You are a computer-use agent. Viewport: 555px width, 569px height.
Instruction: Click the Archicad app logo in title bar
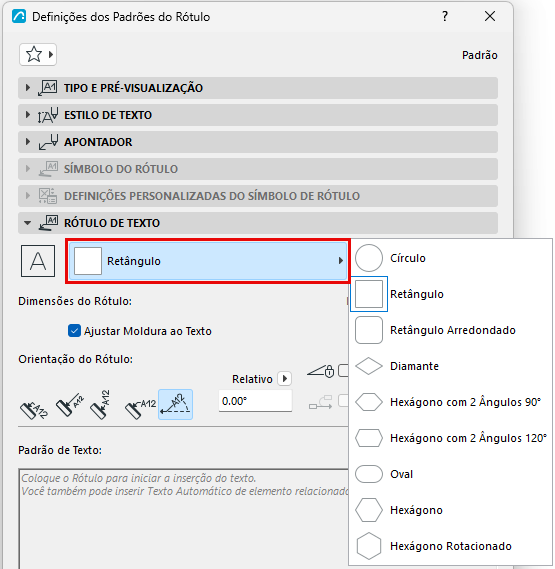point(19,17)
